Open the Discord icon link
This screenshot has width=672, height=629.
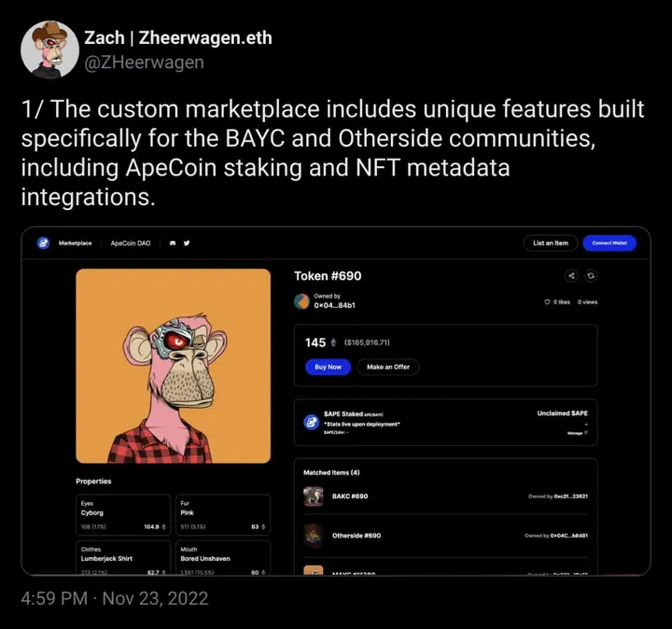[x=173, y=243]
